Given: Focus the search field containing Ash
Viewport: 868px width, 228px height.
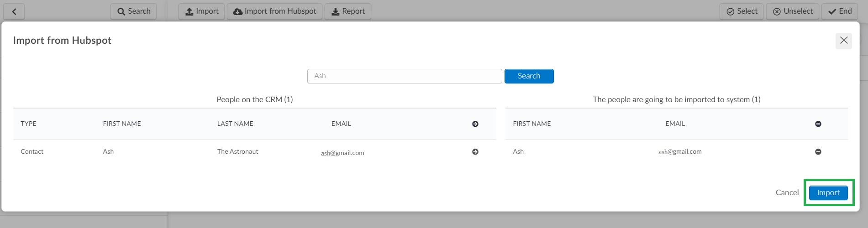Looking at the screenshot, I should coord(405,76).
